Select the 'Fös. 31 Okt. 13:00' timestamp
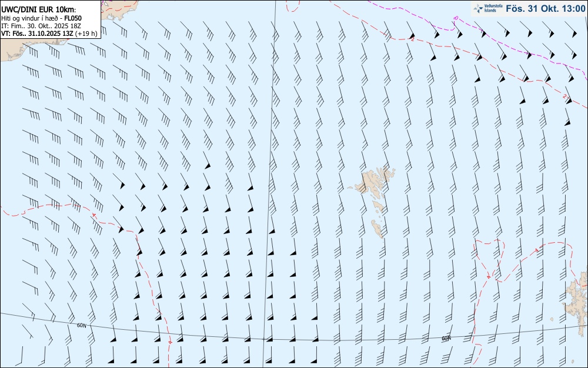The height and width of the screenshot is (368, 588). point(545,8)
